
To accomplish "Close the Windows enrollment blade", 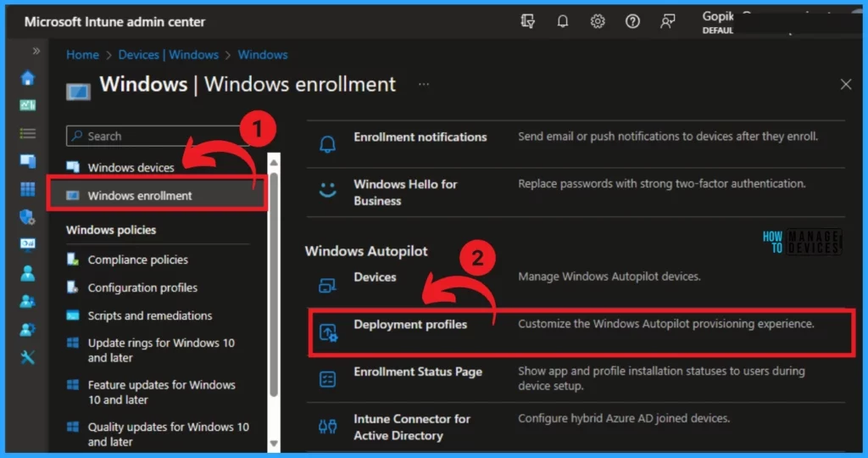I will tap(846, 84).
